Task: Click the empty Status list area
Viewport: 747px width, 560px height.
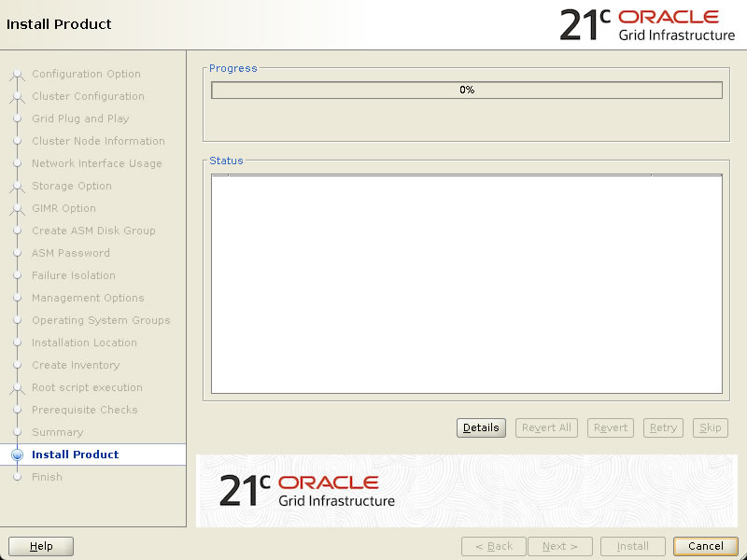Action: 467,285
